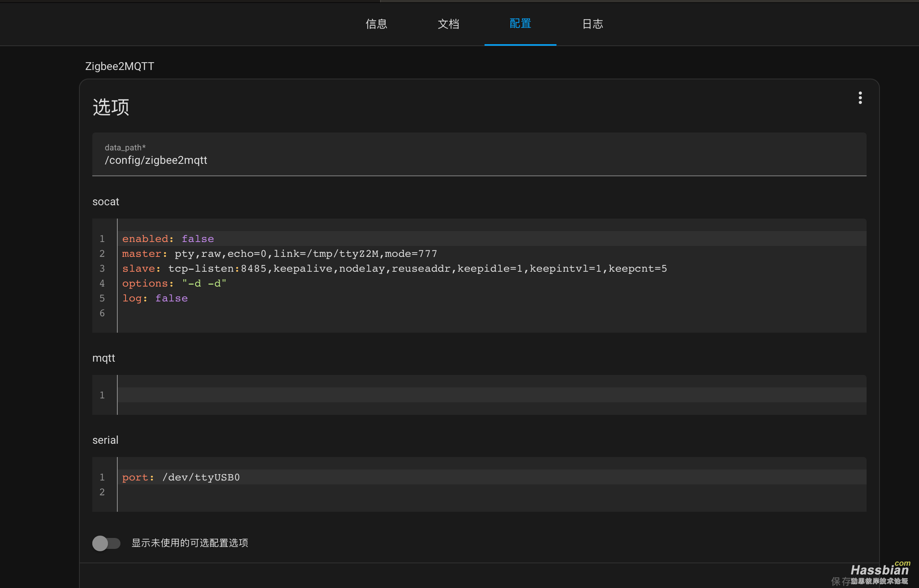The width and height of the screenshot is (919, 588).
Task: Click the 选项 card title
Action: (x=111, y=107)
